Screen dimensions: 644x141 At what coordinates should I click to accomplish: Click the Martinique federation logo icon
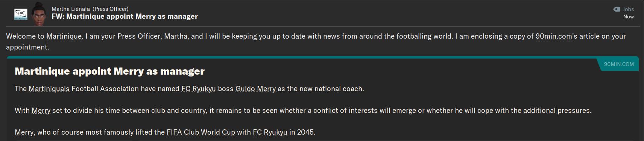coord(20,14)
